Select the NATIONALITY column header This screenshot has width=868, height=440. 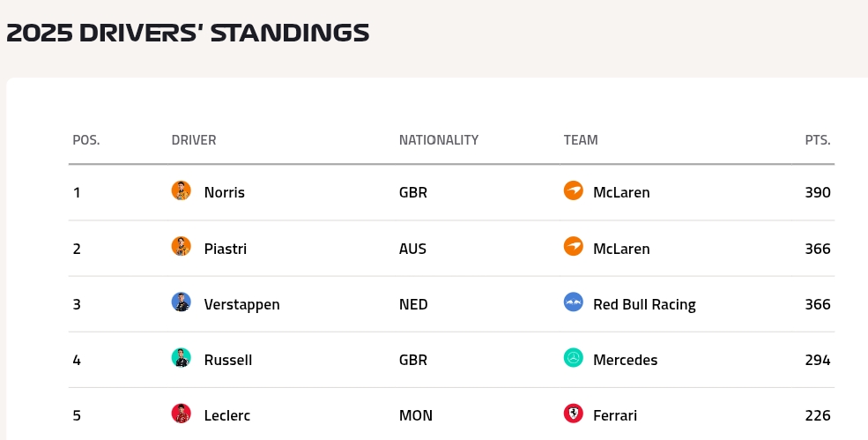click(439, 139)
